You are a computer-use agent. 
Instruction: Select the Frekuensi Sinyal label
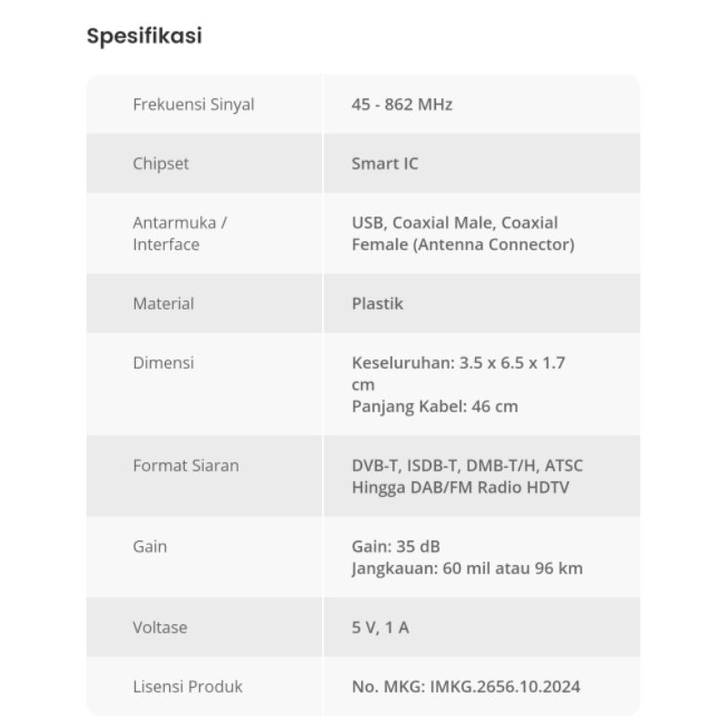click(x=193, y=105)
